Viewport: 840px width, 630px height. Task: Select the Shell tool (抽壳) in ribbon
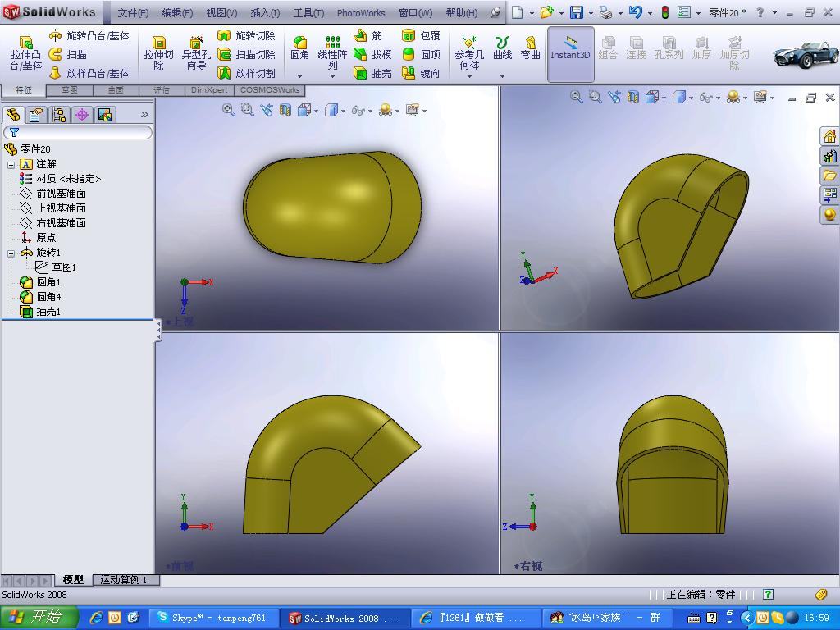pos(373,73)
